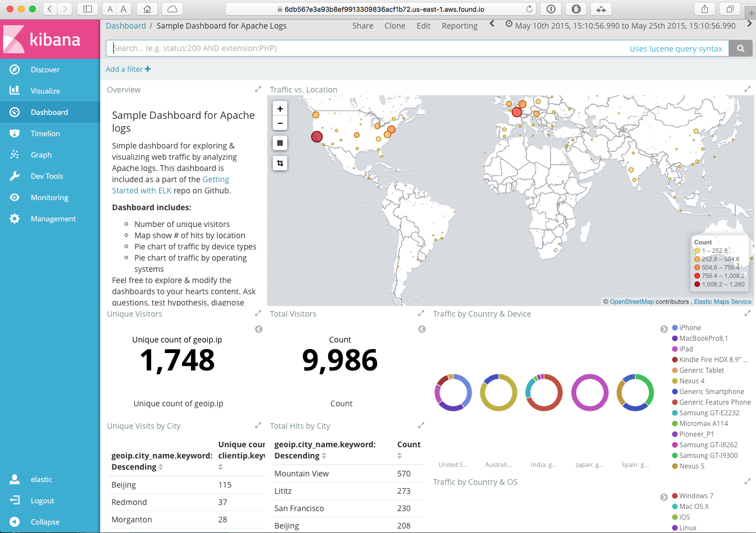Click the iPhone legend color dot
756x533 pixels.
[x=675, y=328]
